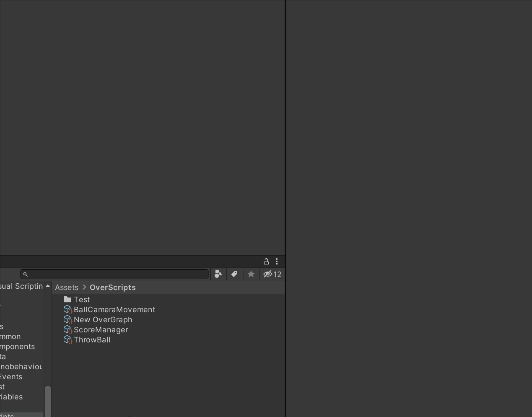This screenshot has height=417, width=532.
Task: Click the folder tree scrollbar thumb
Action: [48, 401]
